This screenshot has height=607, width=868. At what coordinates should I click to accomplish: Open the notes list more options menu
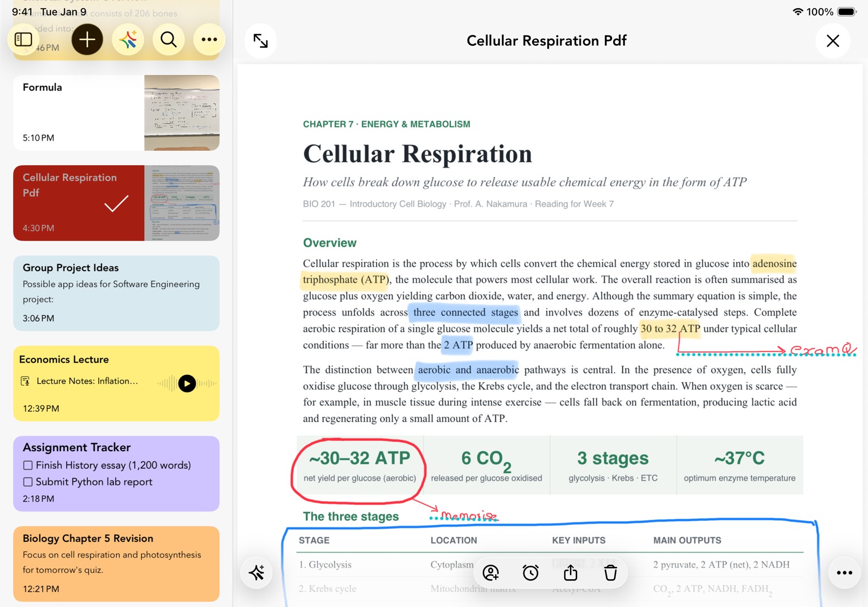click(x=209, y=39)
